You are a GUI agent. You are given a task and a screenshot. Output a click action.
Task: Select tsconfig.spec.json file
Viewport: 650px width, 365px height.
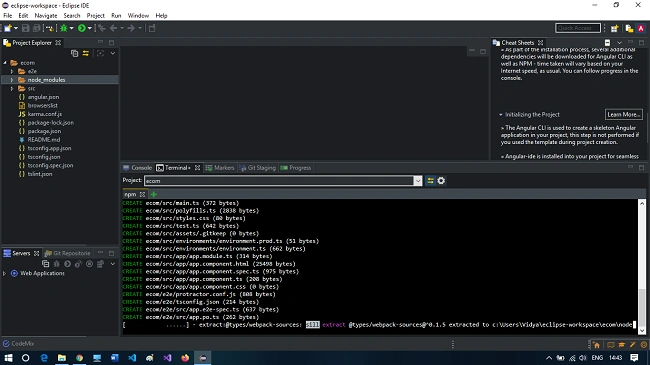[50, 165]
